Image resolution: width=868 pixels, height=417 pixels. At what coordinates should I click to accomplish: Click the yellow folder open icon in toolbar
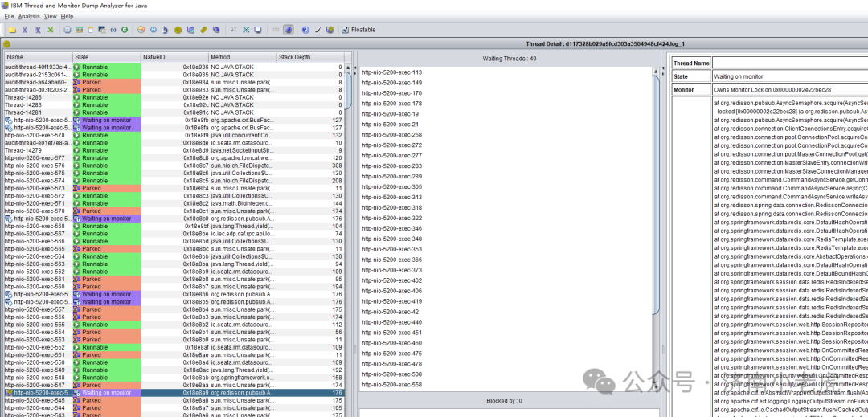(11, 30)
